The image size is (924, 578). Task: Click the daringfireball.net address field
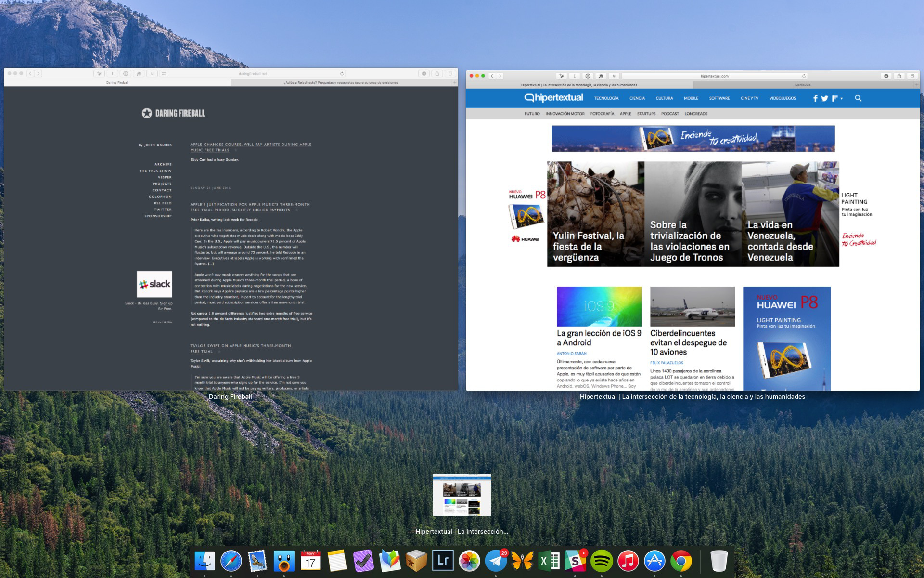tap(253, 74)
